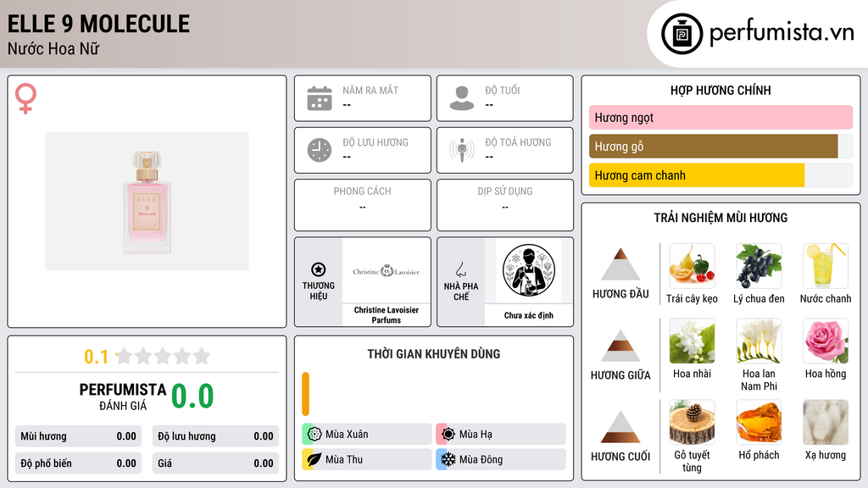Open the Xạ hương note image

(x=826, y=423)
